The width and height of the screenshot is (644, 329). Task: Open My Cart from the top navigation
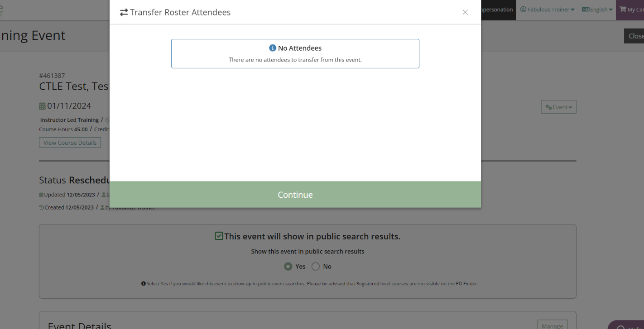631,10
